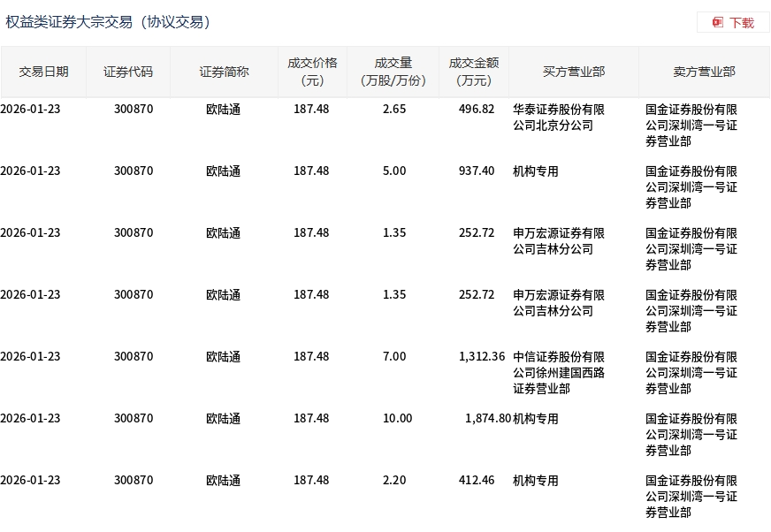771x532 pixels.
Task: Click the amount 1,874.80 cell
Action: coord(488,418)
